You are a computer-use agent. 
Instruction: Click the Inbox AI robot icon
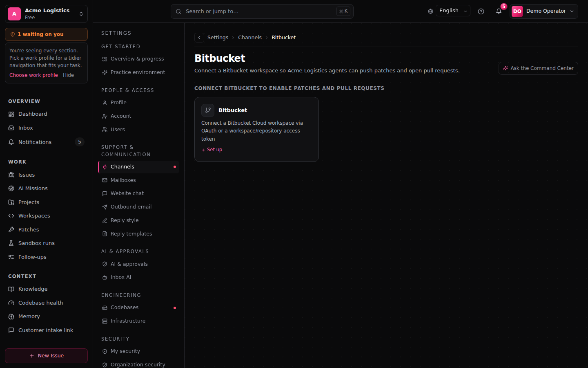click(x=105, y=277)
